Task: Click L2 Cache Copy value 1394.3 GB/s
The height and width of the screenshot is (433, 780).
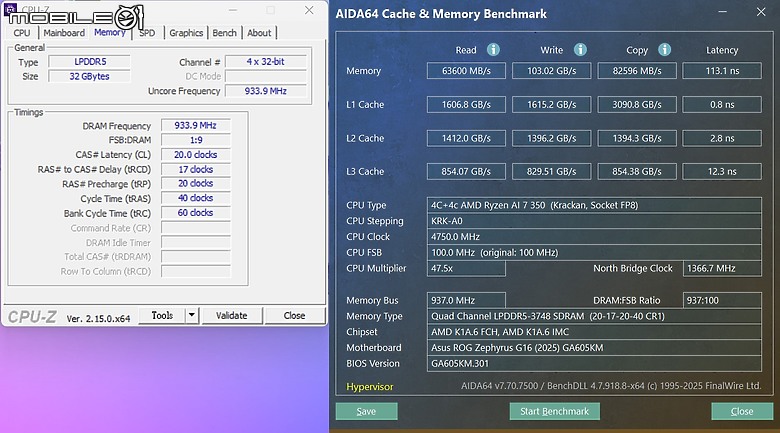Action: point(637,138)
